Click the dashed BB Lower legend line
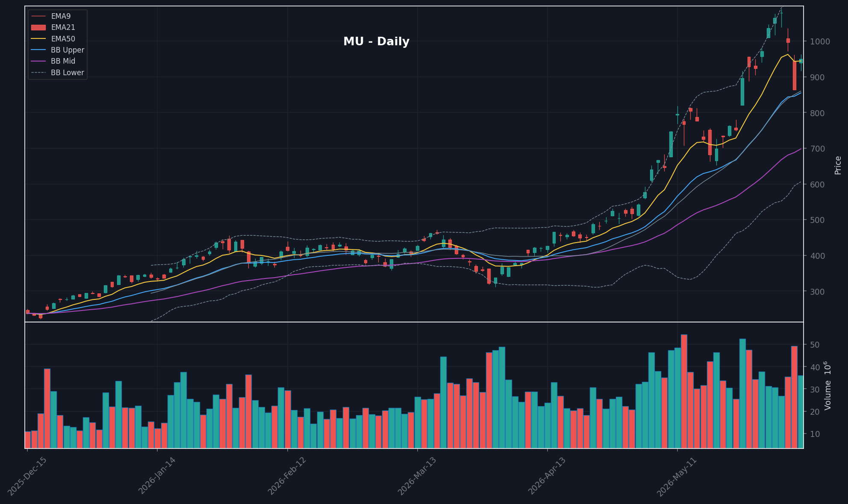Viewport: 848px width, 504px height. (x=38, y=73)
